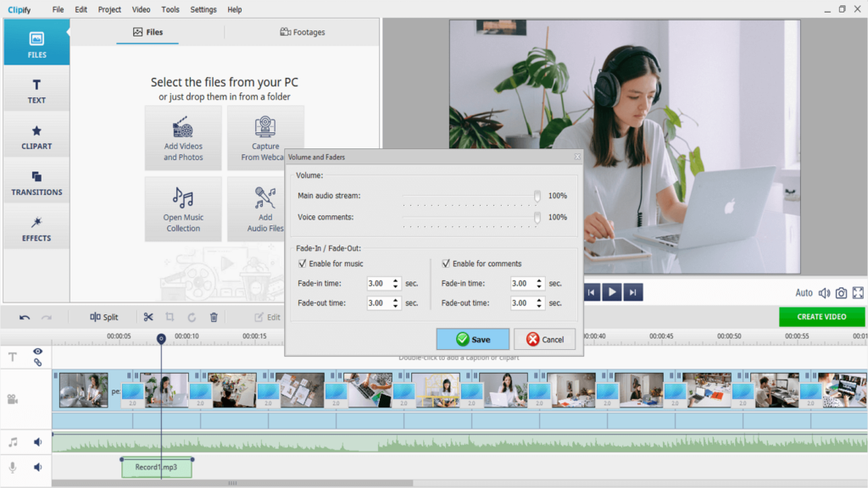Open the Clipart panel

(x=36, y=136)
